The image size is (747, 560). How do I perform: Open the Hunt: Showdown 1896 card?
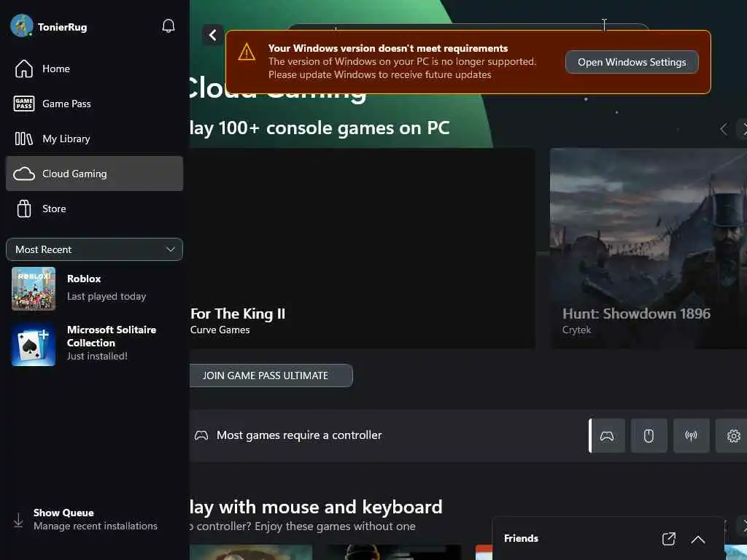649,248
